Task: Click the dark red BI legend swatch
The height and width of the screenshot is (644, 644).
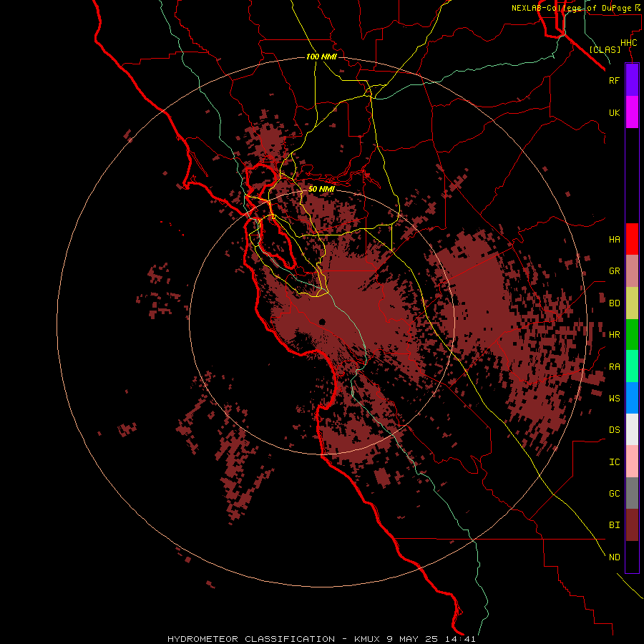Action: [x=632, y=525]
